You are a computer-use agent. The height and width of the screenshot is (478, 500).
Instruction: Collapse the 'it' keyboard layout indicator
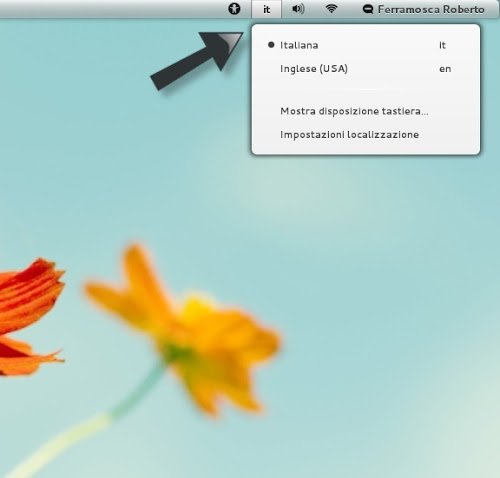click(266, 9)
